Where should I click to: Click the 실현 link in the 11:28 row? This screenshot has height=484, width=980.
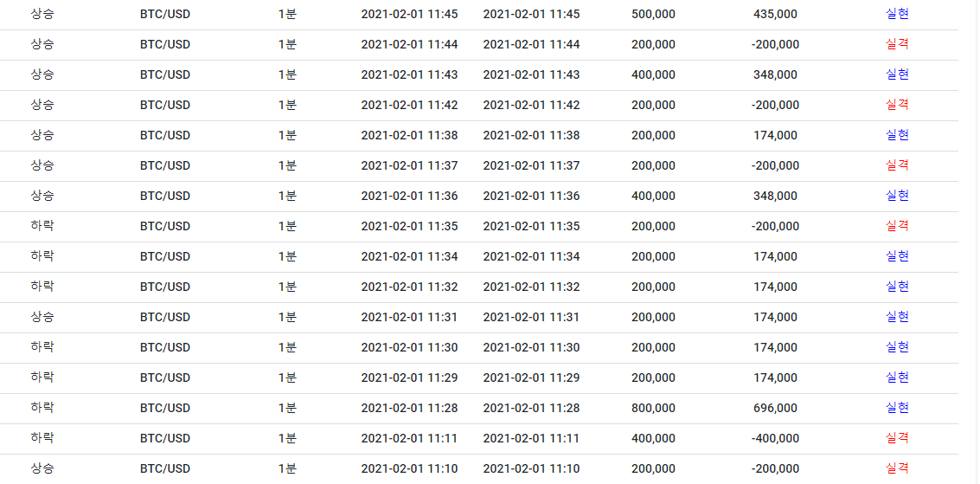(x=897, y=408)
